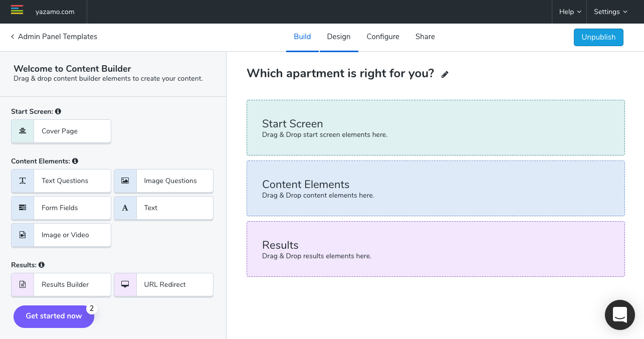644x339 pixels.
Task: Select the Image Questions element label
Action: [x=170, y=181]
